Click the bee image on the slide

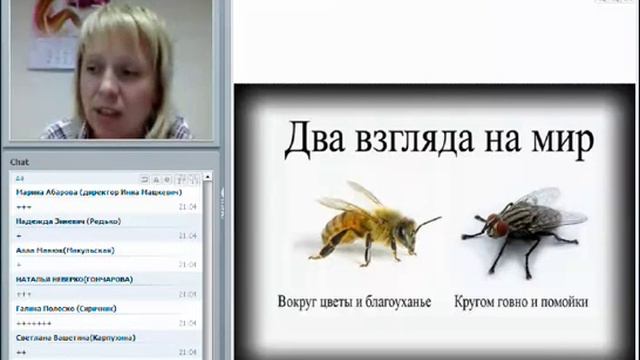point(376,224)
